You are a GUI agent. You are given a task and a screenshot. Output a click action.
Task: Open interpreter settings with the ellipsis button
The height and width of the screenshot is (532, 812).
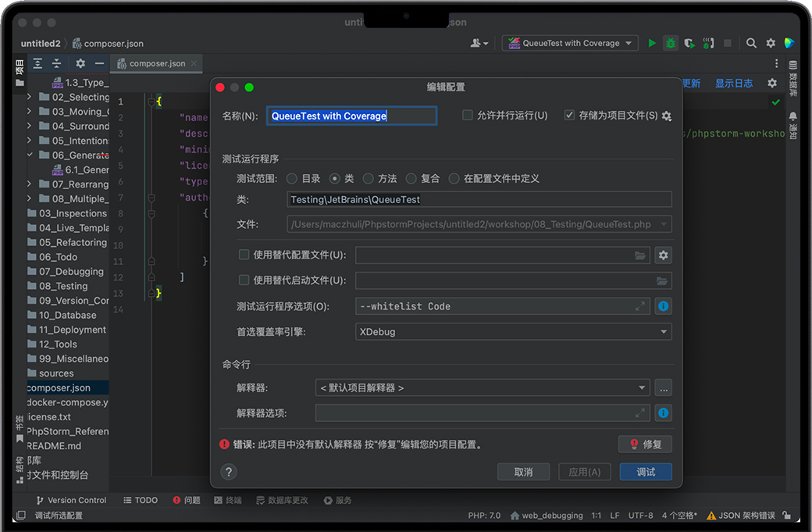click(663, 387)
